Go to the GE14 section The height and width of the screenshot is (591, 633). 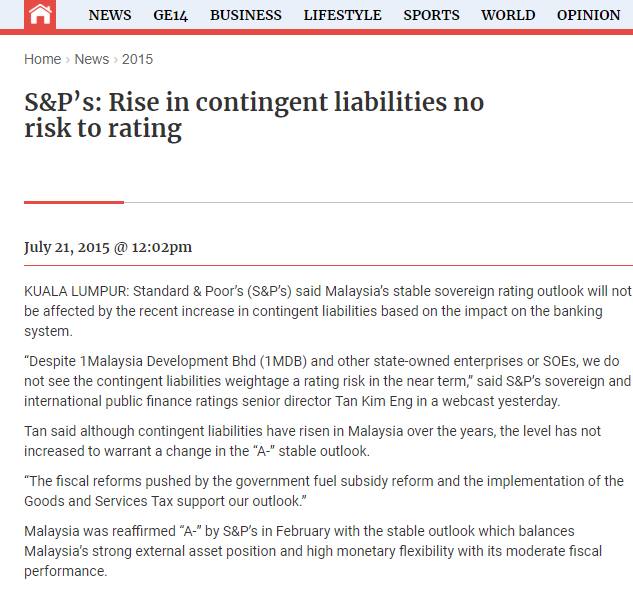tap(170, 15)
